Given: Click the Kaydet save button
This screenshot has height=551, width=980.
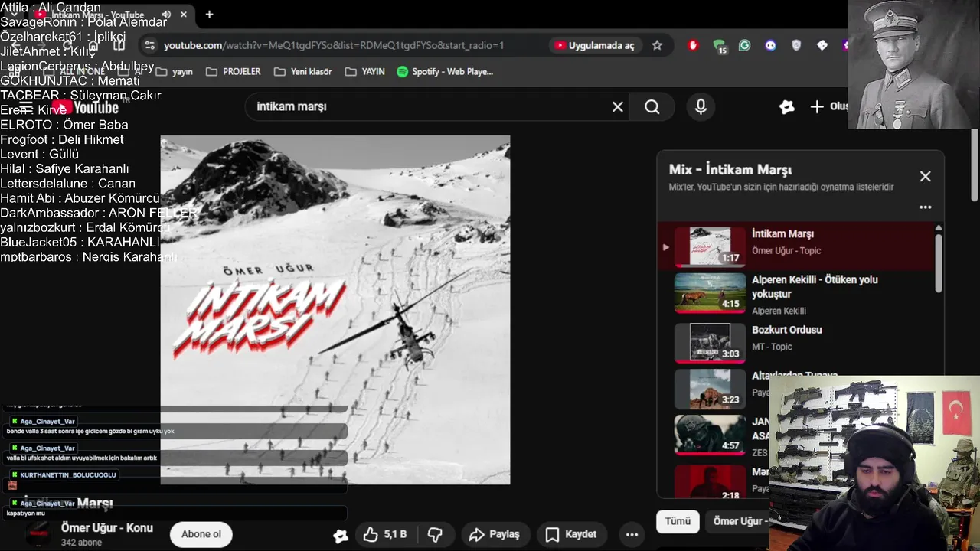Looking at the screenshot, I should [x=571, y=534].
